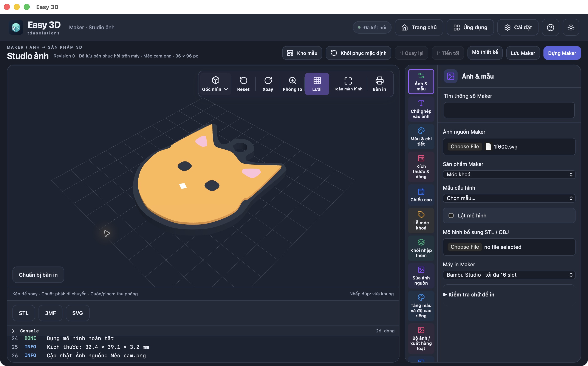
Task: Open the Góc nhìn view dropdown
Action: click(215, 84)
